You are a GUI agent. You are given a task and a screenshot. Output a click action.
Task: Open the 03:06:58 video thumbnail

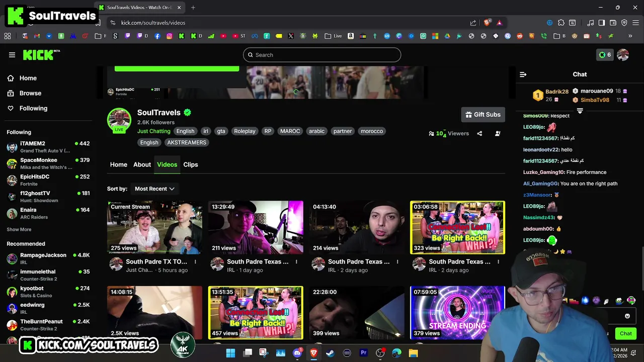pyautogui.click(x=457, y=227)
